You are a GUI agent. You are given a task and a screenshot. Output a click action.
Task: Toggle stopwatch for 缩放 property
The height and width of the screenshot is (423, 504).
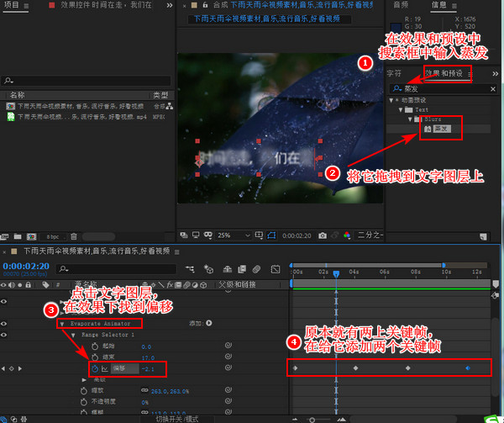point(84,390)
